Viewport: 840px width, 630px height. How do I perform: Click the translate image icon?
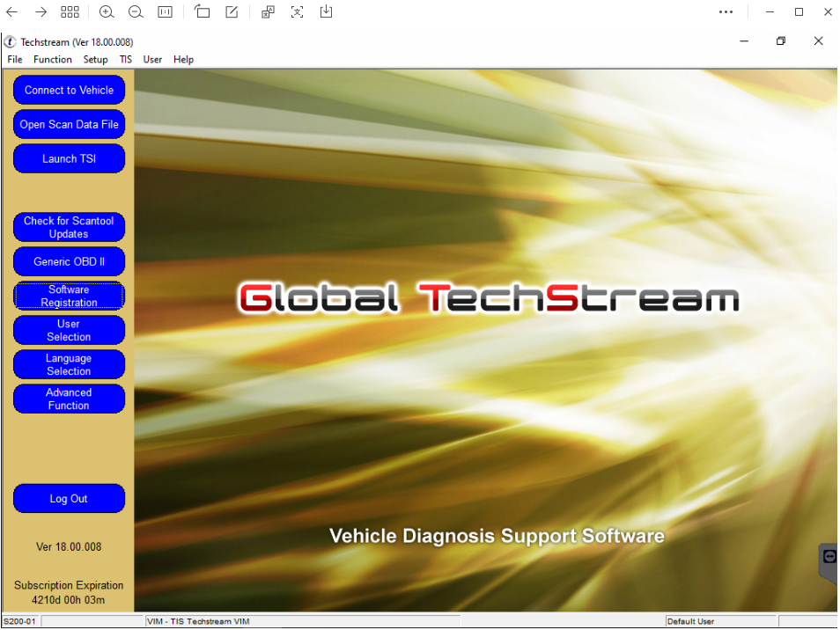tap(268, 11)
